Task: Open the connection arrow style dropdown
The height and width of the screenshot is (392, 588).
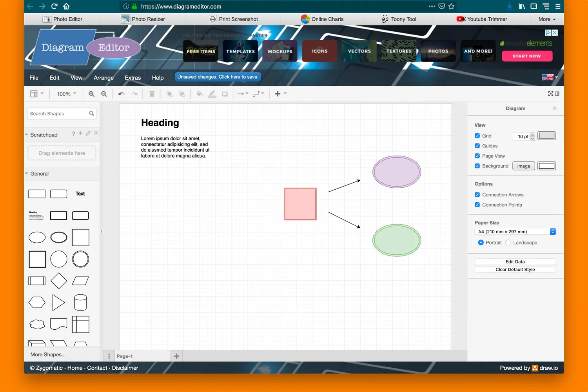Action: [x=243, y=94]
